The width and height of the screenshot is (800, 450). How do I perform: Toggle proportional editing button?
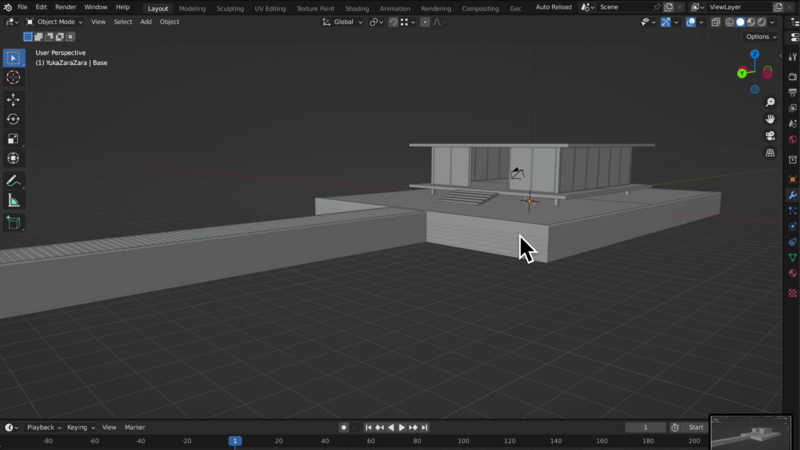(425, 22)
